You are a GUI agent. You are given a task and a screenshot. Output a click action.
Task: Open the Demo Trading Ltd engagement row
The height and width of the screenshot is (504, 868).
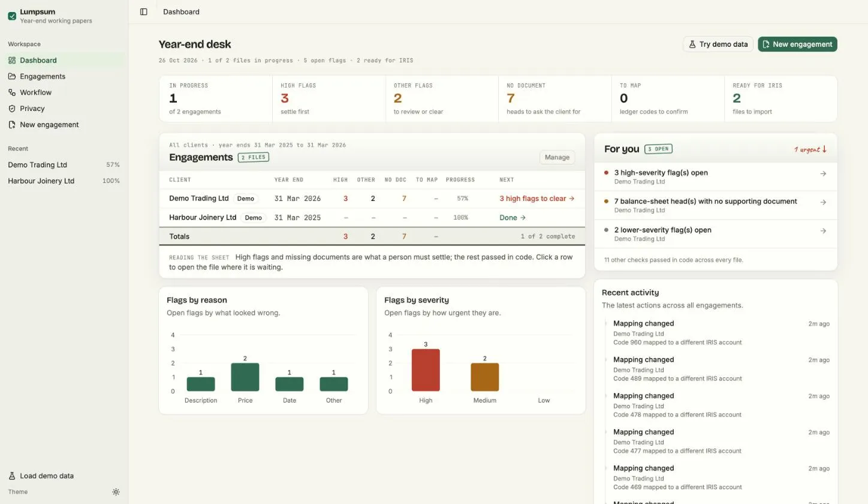click(372, 199)
